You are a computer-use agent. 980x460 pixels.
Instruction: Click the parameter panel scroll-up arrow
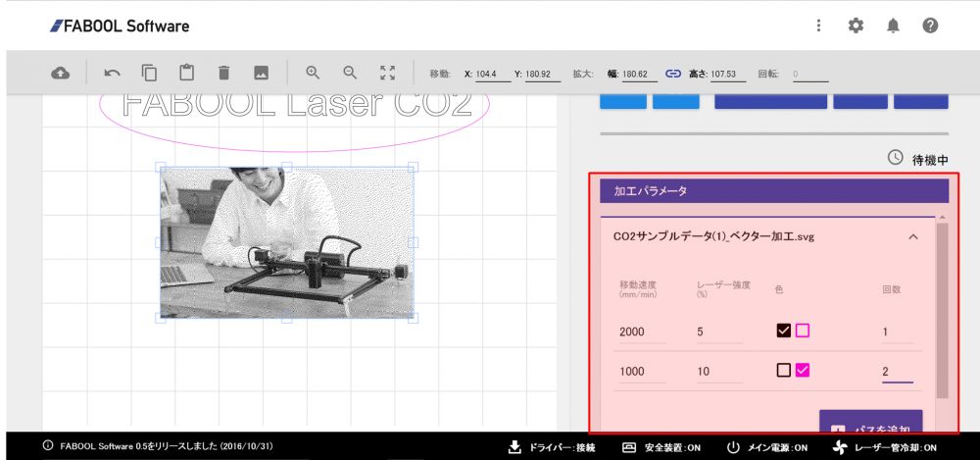[943, 217]
